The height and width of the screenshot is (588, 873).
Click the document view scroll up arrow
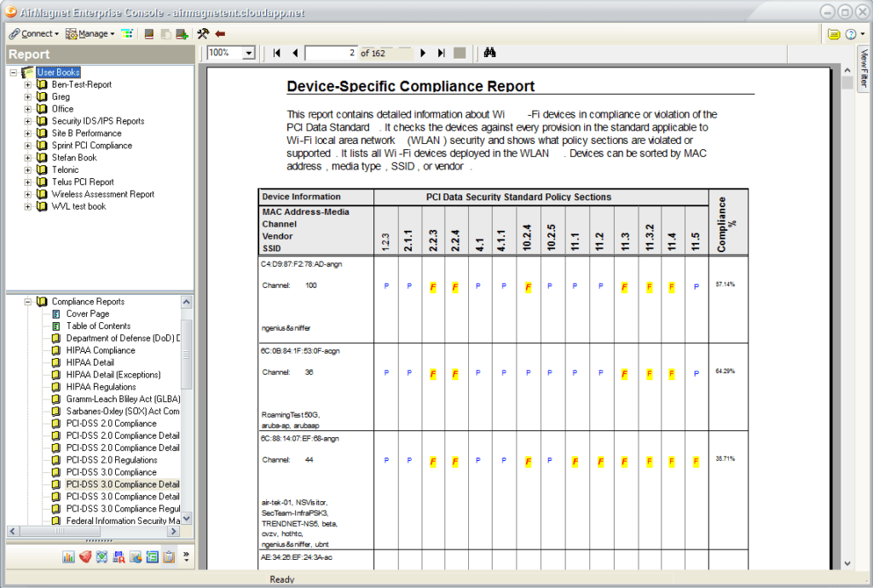coord(847,71)
